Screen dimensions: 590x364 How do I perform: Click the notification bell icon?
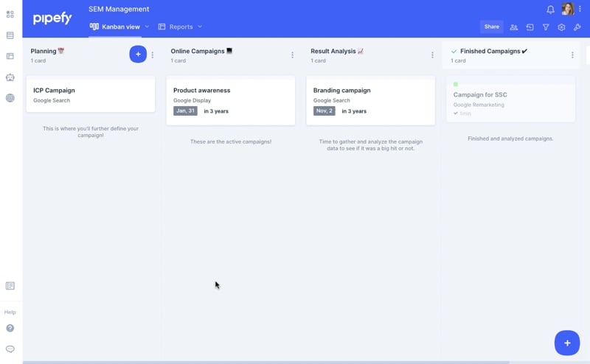[550, 10]
